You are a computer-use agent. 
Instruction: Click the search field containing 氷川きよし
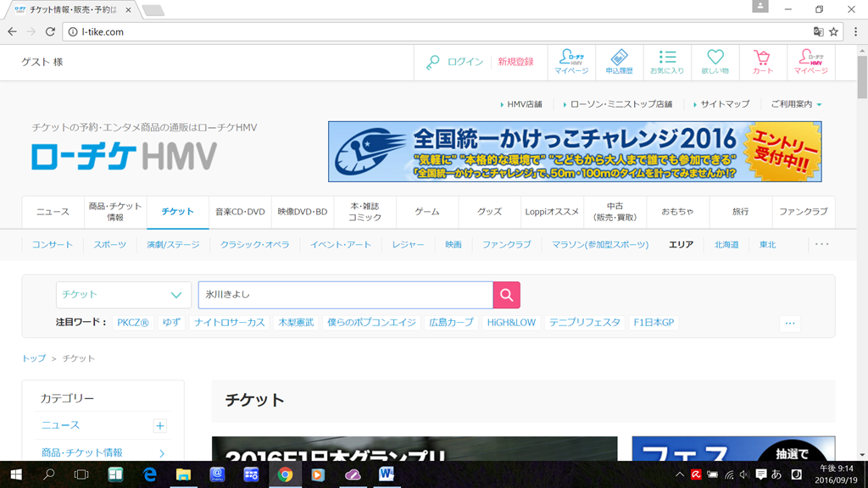tap(346, 295)
